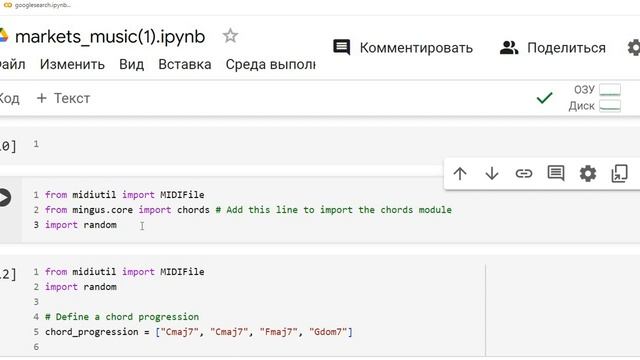Screen dimensions: 640x360
Task: Open the Изменить menu
Action: (x=72, y=64)
